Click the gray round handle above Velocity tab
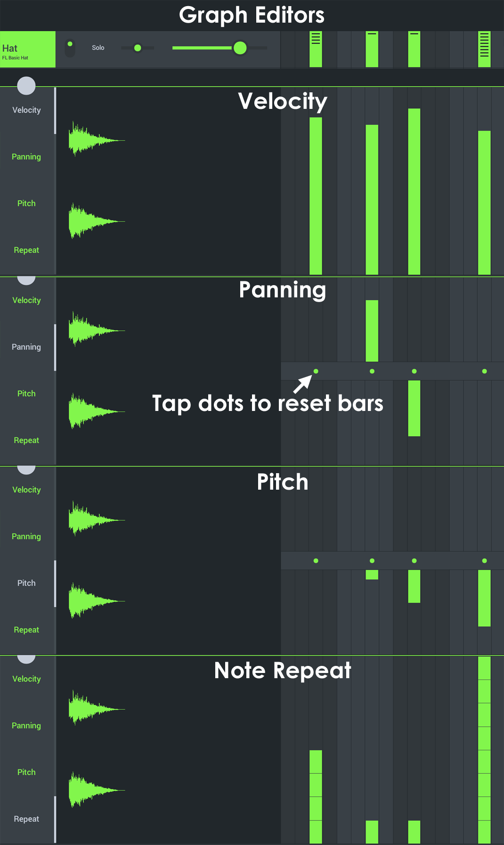Screen dimensions: 504x845 (x=26, y=85)
